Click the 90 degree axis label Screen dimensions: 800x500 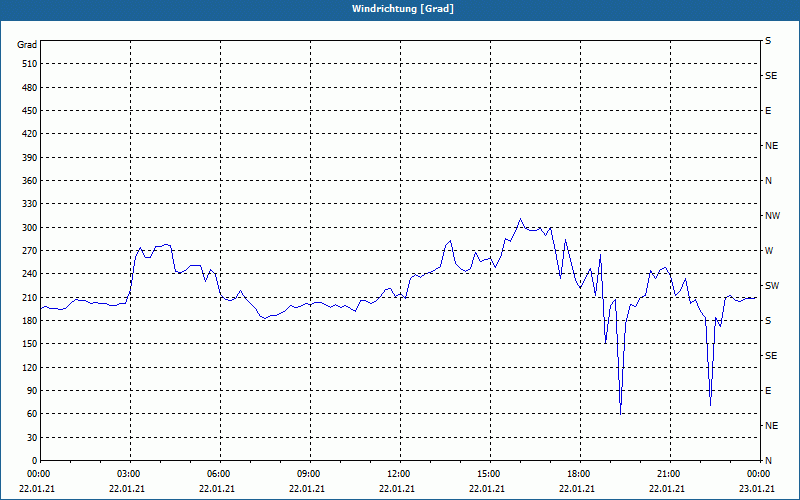(32, 390)
